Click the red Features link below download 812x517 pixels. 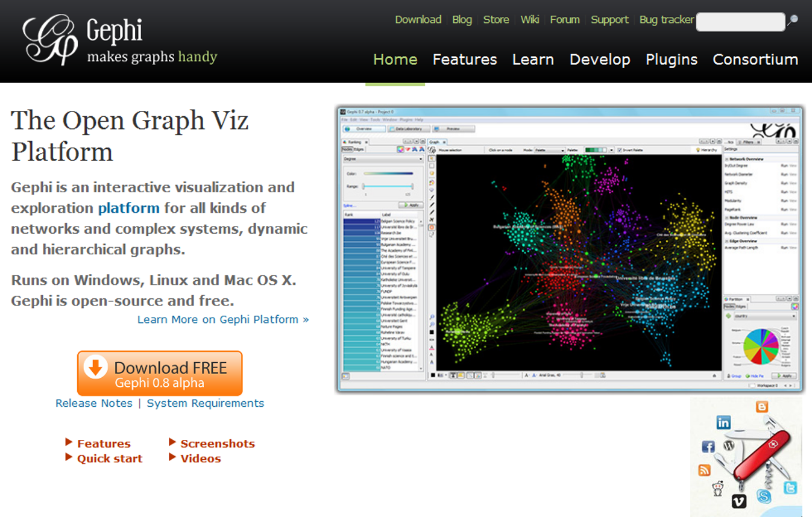[104, 443]
